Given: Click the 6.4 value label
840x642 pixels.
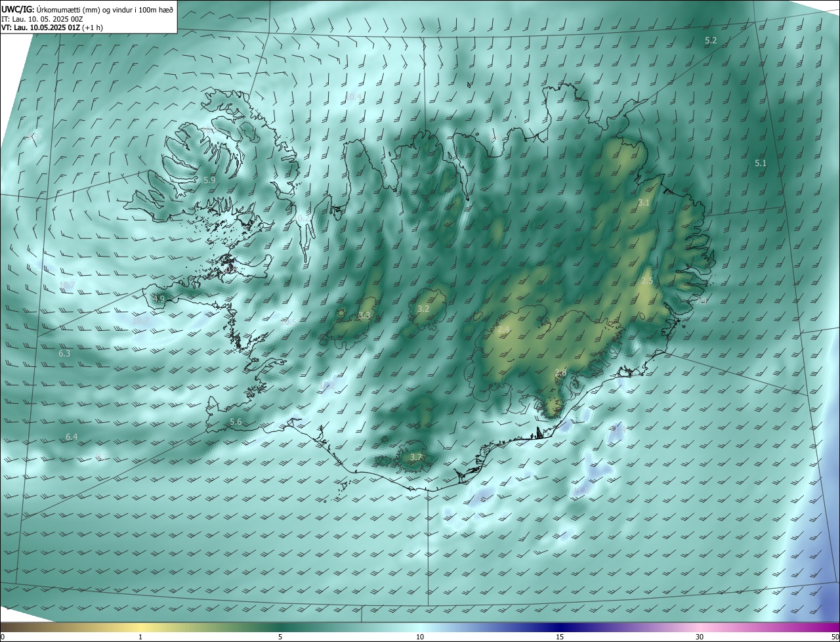Looking at the screenshot, I should pyautogui.click(x=72, y=437).
